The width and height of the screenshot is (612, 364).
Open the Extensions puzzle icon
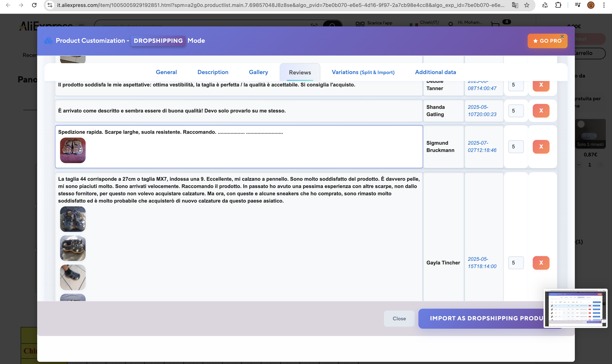[558, 5]
